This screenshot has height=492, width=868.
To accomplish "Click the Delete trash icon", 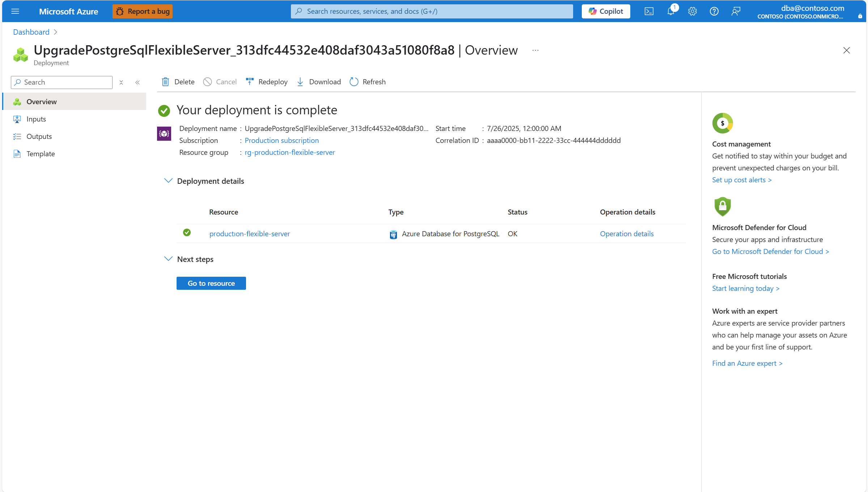I will (x=165, y=82).
